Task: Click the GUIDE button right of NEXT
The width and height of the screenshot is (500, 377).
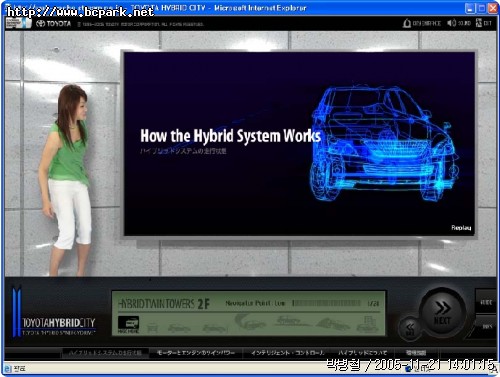Action: coord(486,302)
